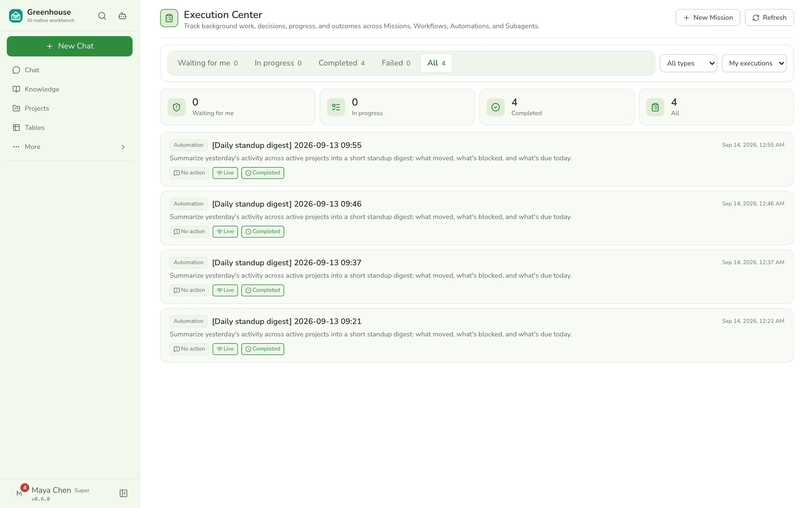The height and width of the screenshot is (508, 812).
Task: Click the check-circle icon on Completed card
Action: tap(496, 107)
